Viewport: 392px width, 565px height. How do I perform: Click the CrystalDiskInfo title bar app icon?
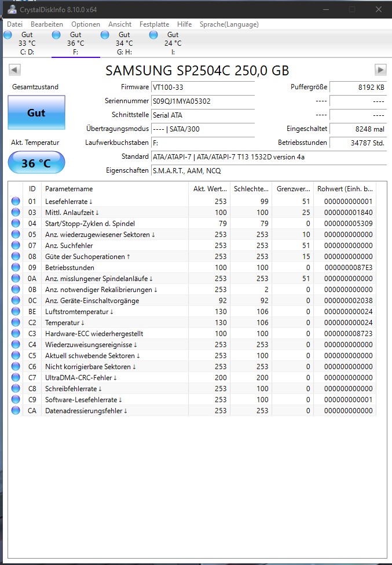(12, 9)
